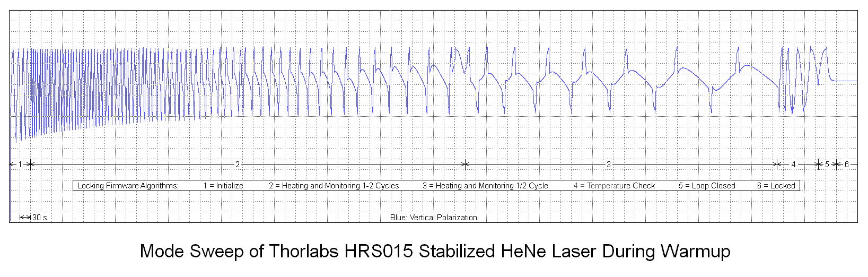Select the grayed "4 = Temperature Check" legend entry

(614, 186)
